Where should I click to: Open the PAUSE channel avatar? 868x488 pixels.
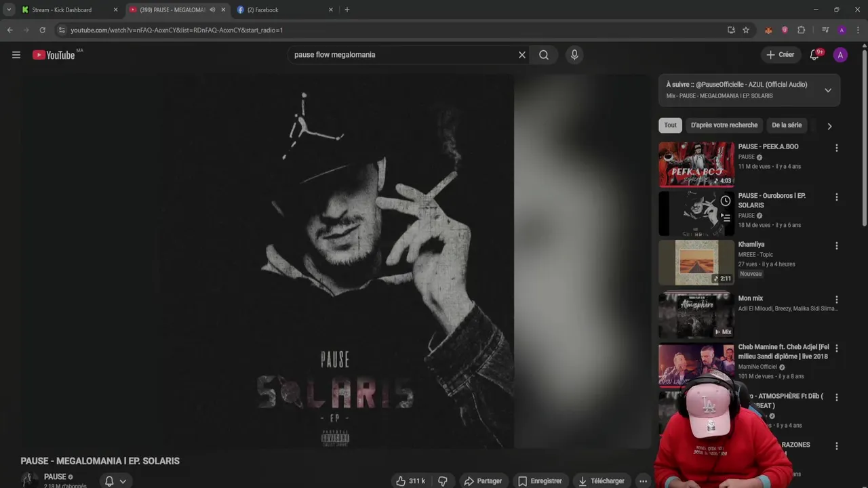pyautogui.click(x=29, y=480)
